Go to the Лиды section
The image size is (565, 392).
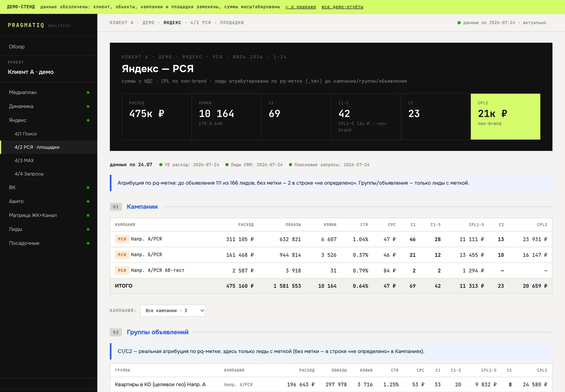tap(48, 229)
